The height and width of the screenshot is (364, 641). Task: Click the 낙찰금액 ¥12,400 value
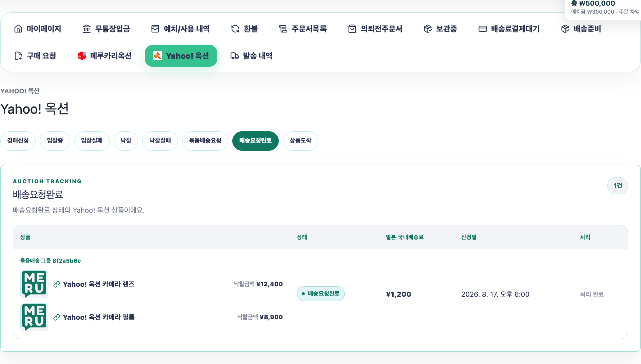(x=258, y=284)
